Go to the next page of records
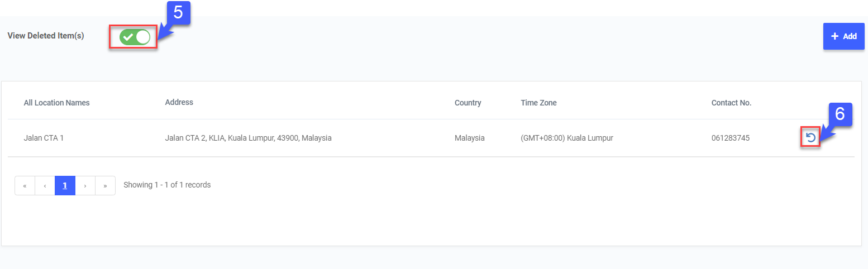The width and height of the screenshot is (868, 269). click(85, 185)
